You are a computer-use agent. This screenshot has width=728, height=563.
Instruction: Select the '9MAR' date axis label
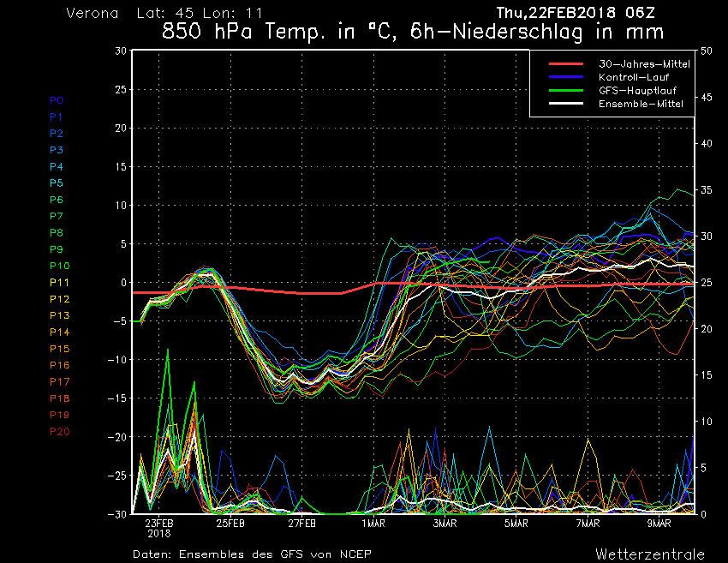pyautogui.click(x=659, y=524)
